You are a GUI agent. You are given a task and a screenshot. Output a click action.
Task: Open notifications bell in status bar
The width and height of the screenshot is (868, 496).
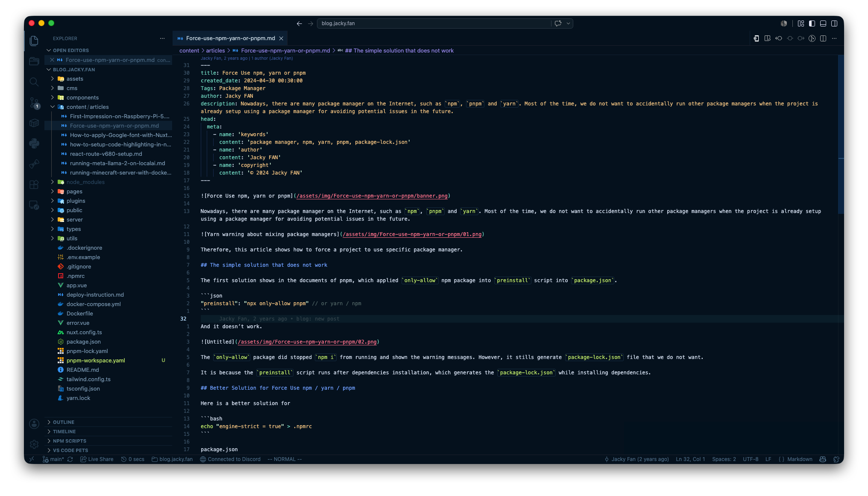836,459
